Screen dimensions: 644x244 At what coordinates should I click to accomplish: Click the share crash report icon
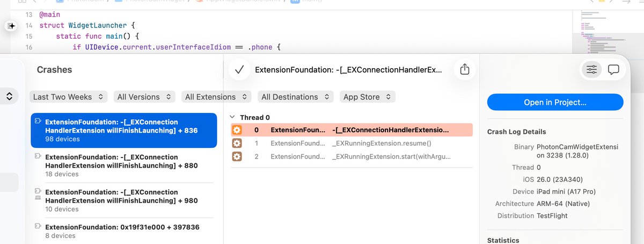(x=465, y=69)
